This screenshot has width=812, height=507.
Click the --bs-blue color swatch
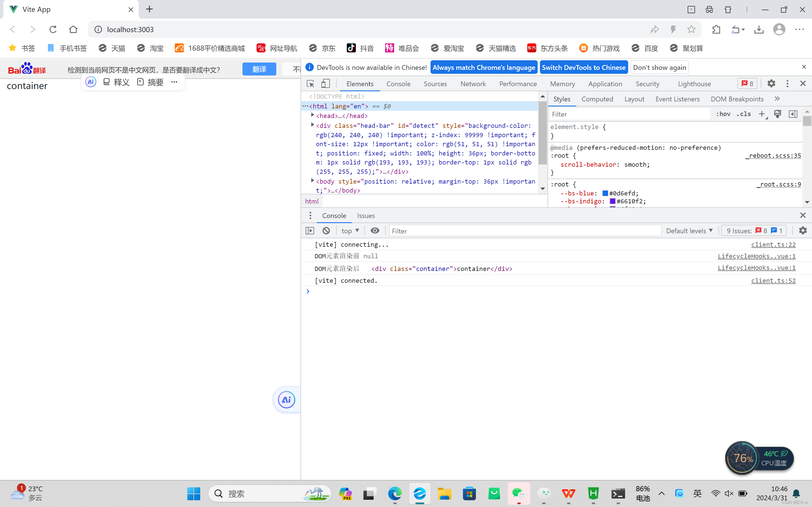[x=605, y=193]
